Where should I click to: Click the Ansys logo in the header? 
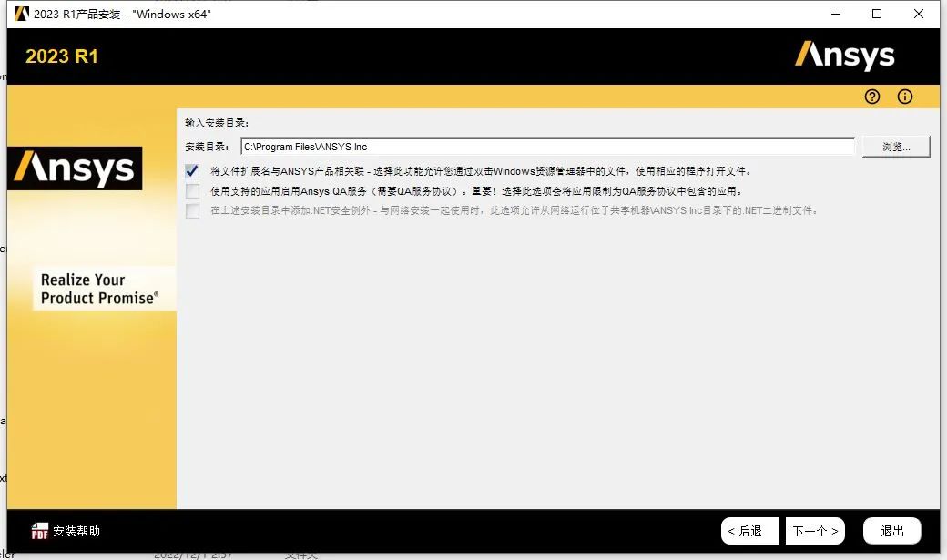(x=845, y=56)
